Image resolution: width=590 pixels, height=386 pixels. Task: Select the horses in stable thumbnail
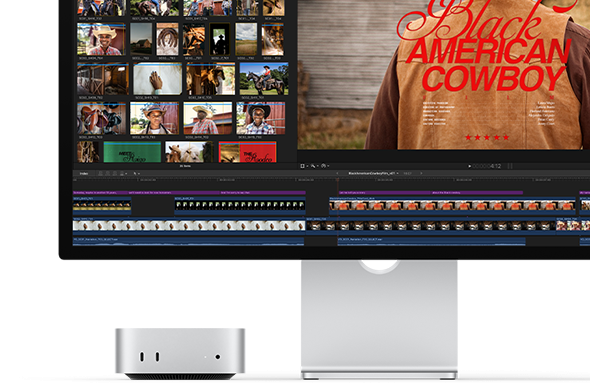coord(211,79)
